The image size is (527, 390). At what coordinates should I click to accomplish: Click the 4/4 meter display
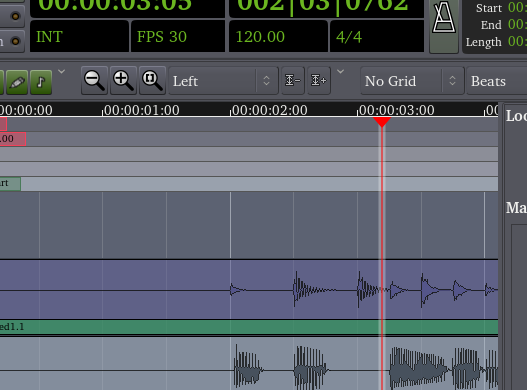377,36
